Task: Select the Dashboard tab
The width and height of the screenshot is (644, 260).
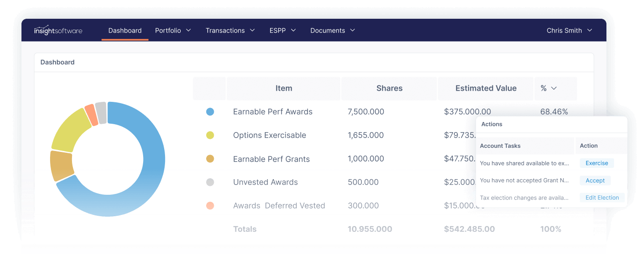Action: (125, 30)
